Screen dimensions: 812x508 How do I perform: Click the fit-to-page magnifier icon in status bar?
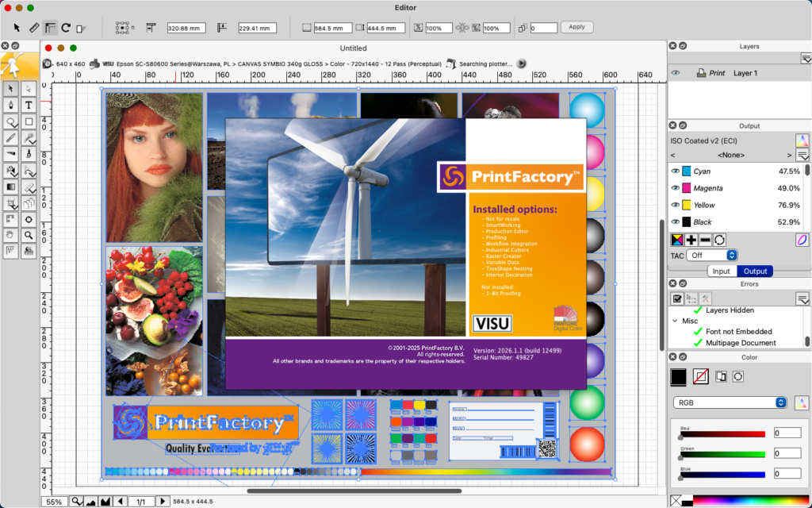coord(77,502)
